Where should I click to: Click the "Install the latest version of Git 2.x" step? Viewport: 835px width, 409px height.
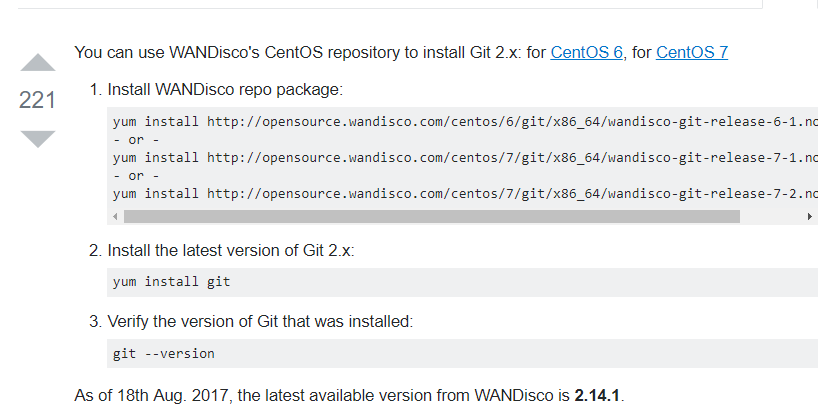point(230,250)
